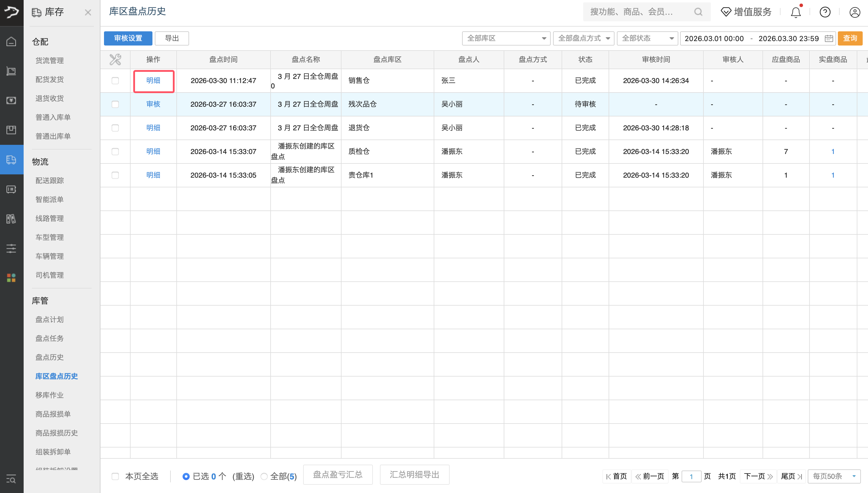Image resolution: width=868 pixels, height=493 pixels.
Task: Open the calendar date picker icon
Action: [x=829, y=38]
